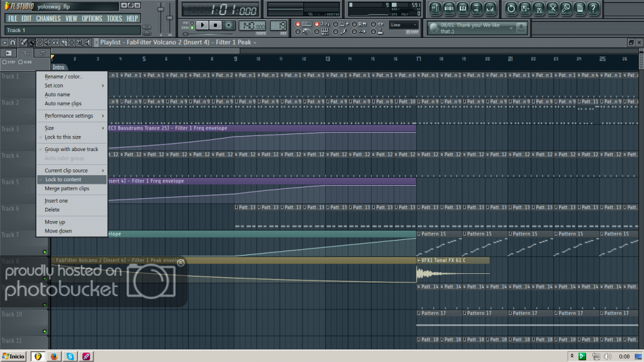The width and height of the screenshot is (644, 362).
Task: Click the Inicio start button
Action: [x=14, y=356]
